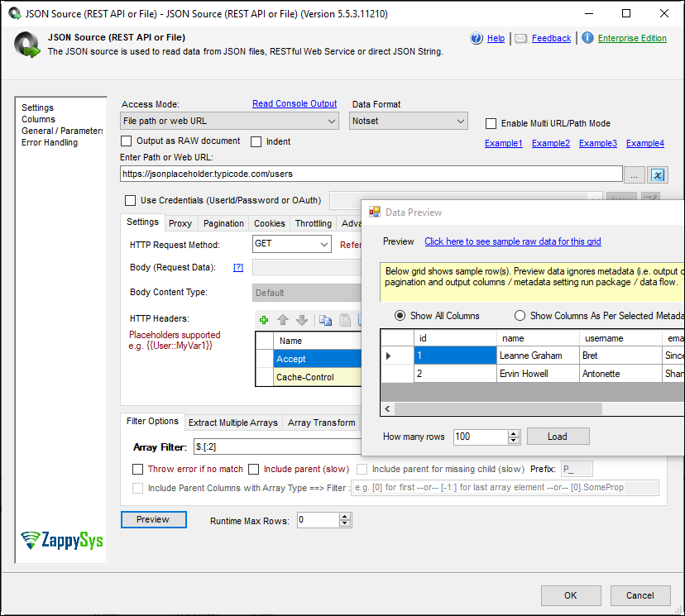Click the Cancel button
Viewport: 685px width, 616px height.
point(640,595)
